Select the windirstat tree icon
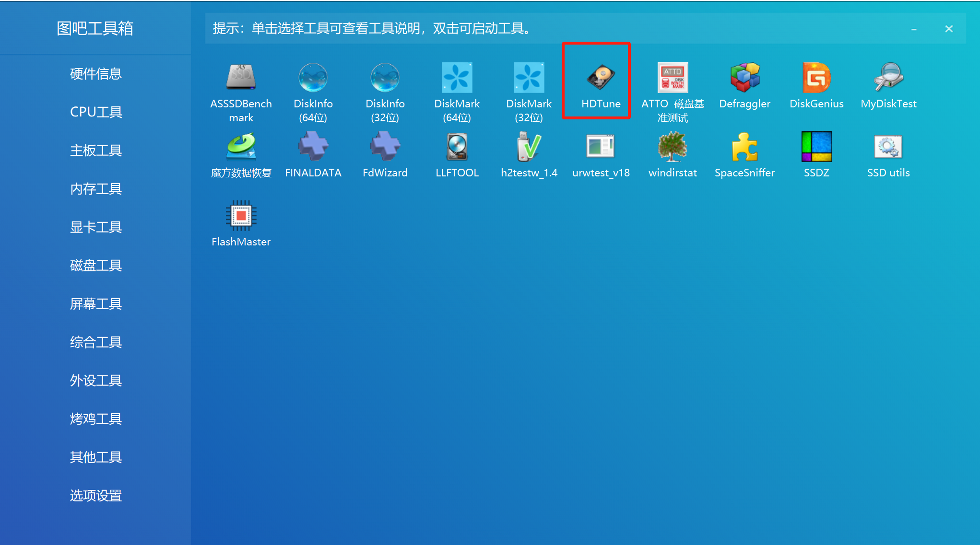 673,147
